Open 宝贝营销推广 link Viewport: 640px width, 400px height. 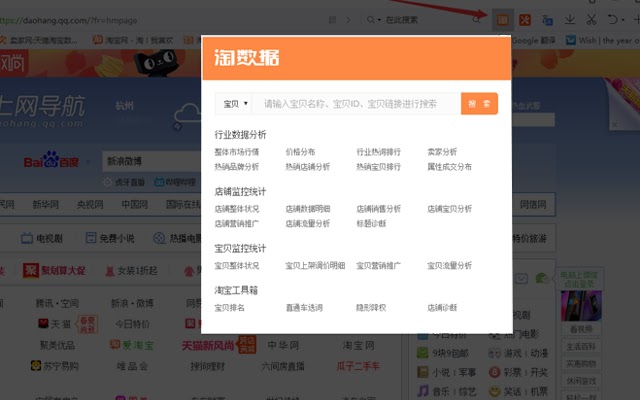click(378, 265)
